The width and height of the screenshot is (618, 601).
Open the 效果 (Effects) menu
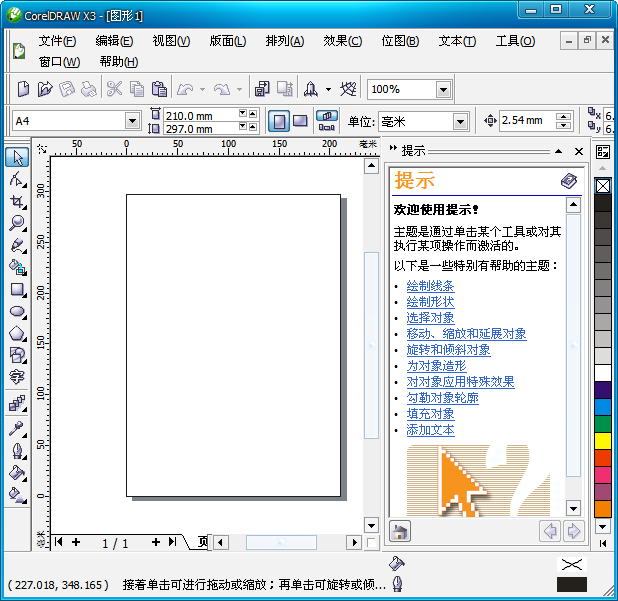(342, 41)
